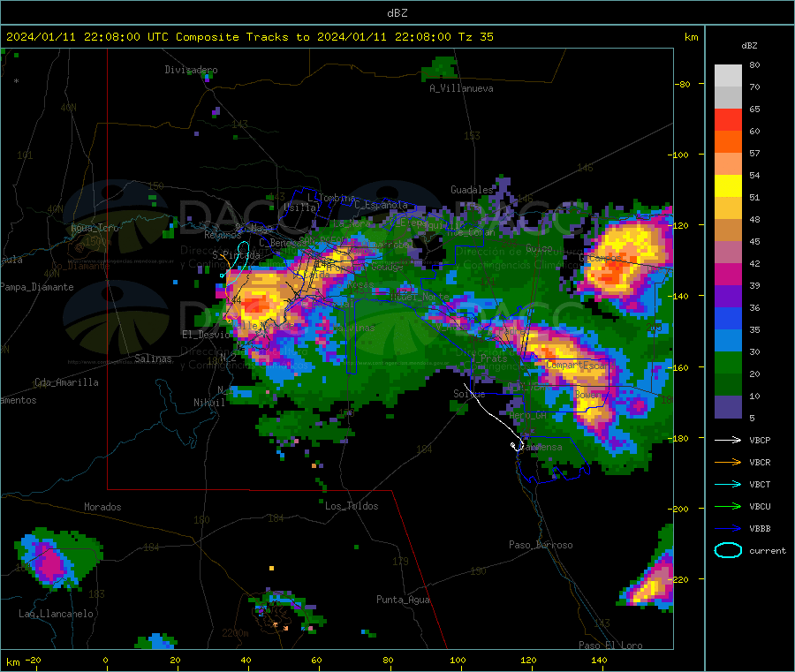Click the 'Nihuil' map label

pyautogui.click(x=209, y=403)
